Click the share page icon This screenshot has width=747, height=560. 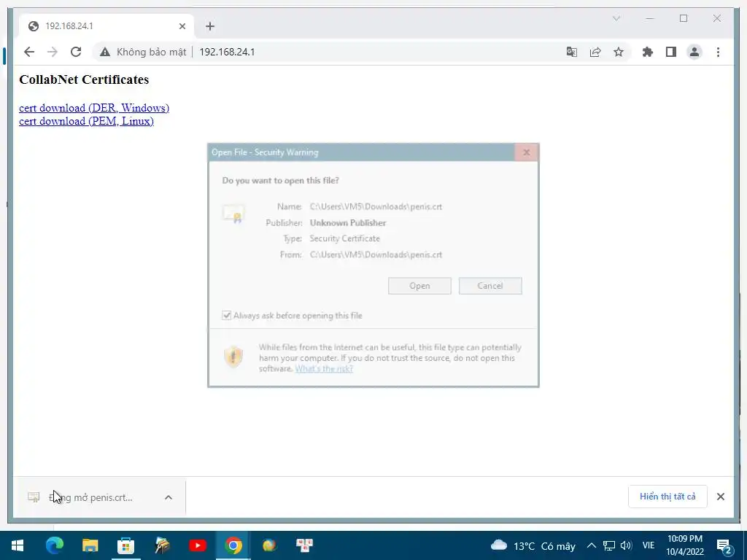tap(595, 52)
